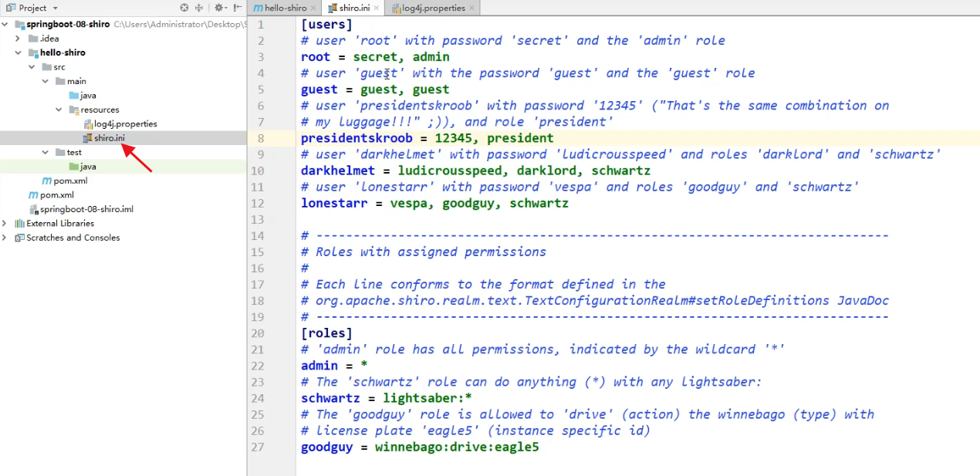Click 'guest = guest, guest' line
Screen dimensions: 980x476
[375, 89]
